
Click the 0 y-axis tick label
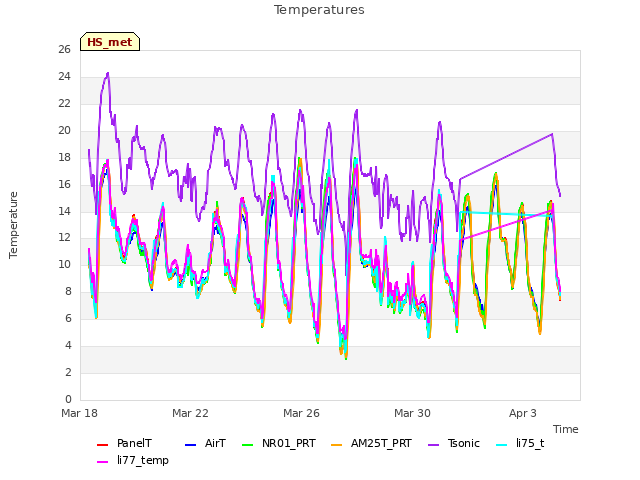click(x=68, y=399)
